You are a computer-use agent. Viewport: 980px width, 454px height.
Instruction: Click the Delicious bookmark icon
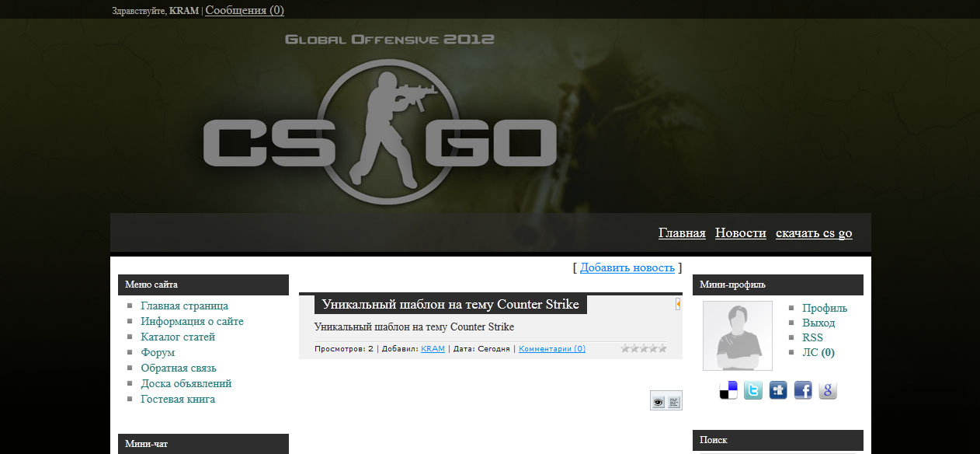coord(728,390)
